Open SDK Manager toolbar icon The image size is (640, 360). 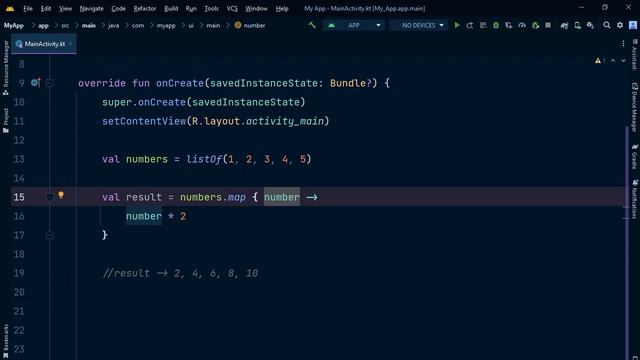[590, 25]
